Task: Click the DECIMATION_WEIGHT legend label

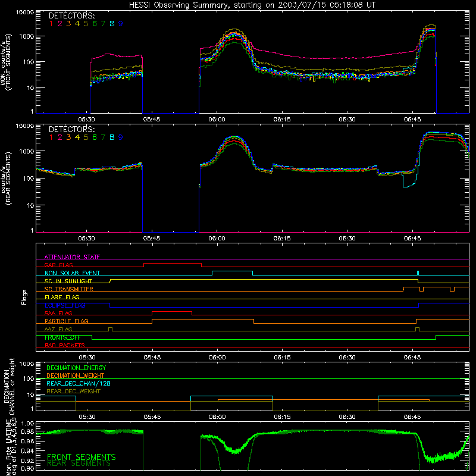Action: pos(76,375)
